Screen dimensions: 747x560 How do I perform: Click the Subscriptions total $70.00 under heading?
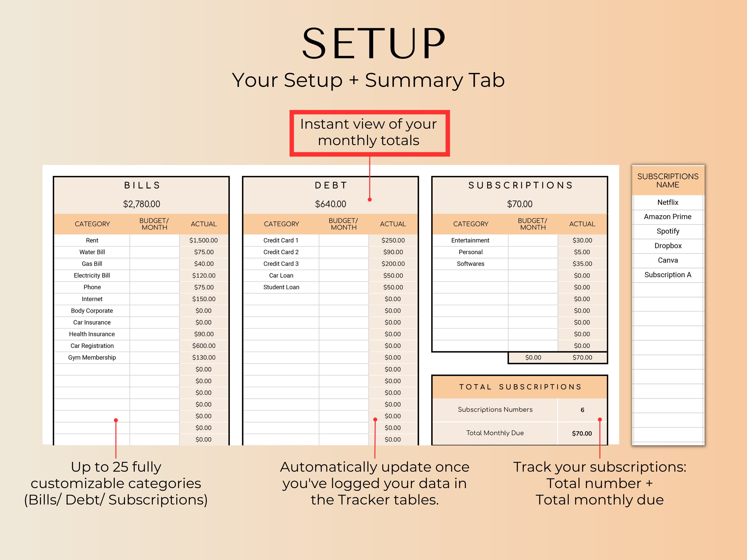pos(520,204)
